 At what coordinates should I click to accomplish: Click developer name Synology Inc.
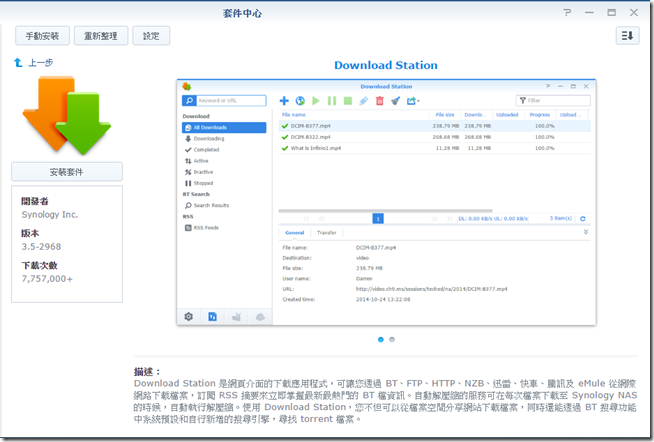point(50,214)
